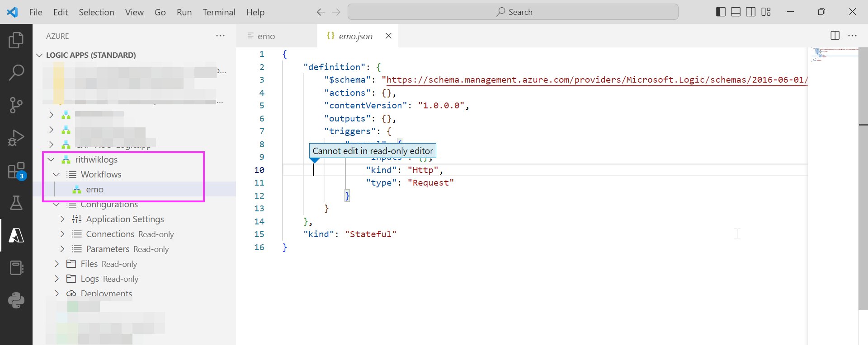Expand the Parameters node
Image resolution: width=868 pixels, height=345 pixels.
[x=62, y=249]
